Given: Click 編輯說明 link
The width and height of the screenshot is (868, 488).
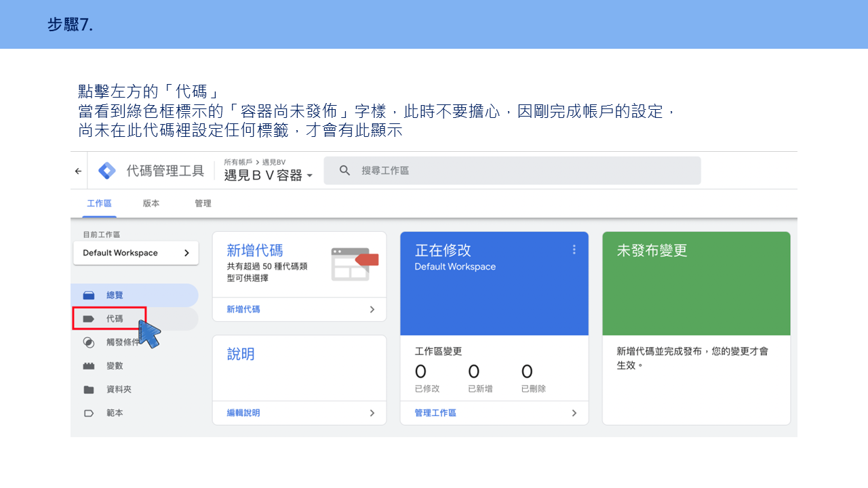Looking at the screenshot, I should (x=243, y=413).
